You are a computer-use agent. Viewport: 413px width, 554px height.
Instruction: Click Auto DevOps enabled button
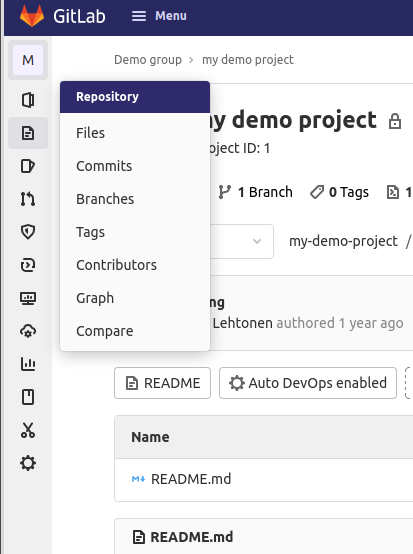308,383
